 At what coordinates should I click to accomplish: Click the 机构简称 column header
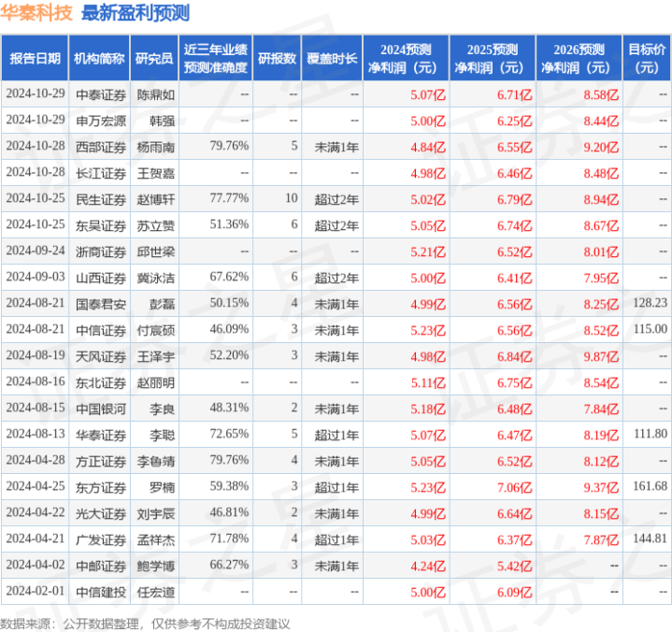[x=99, y=58]
